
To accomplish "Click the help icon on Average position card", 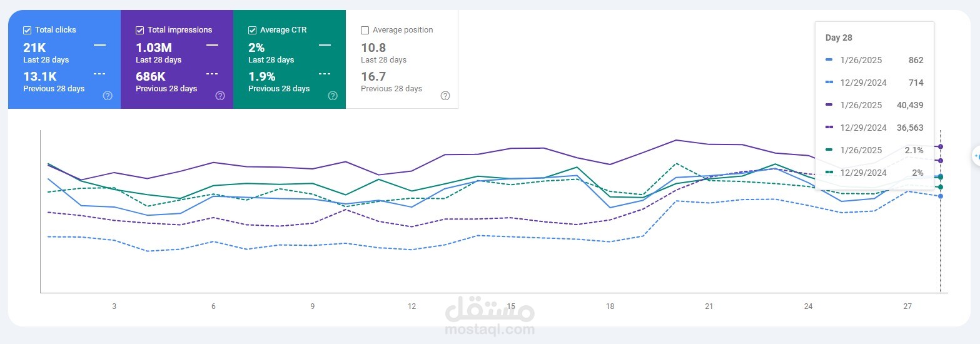I will click(445, 96).
